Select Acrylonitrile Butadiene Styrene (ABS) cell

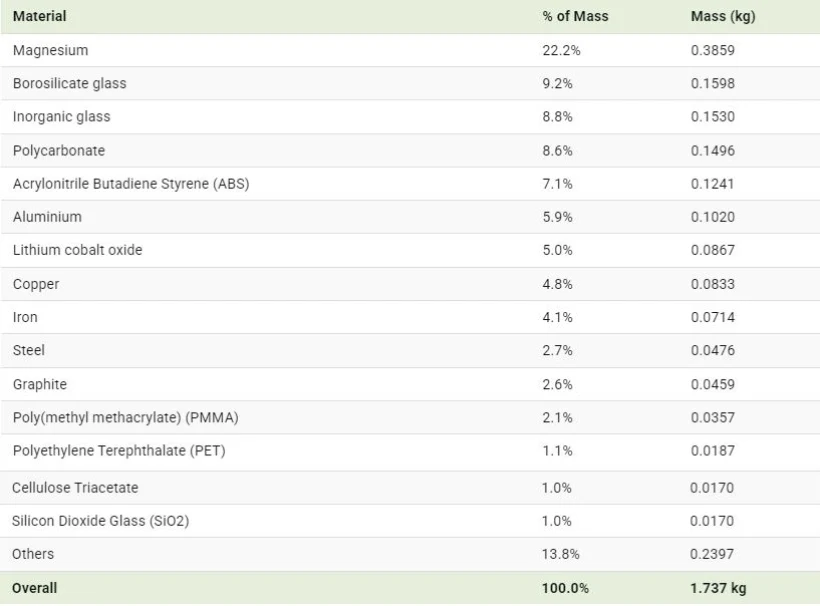tap(131, 184)
